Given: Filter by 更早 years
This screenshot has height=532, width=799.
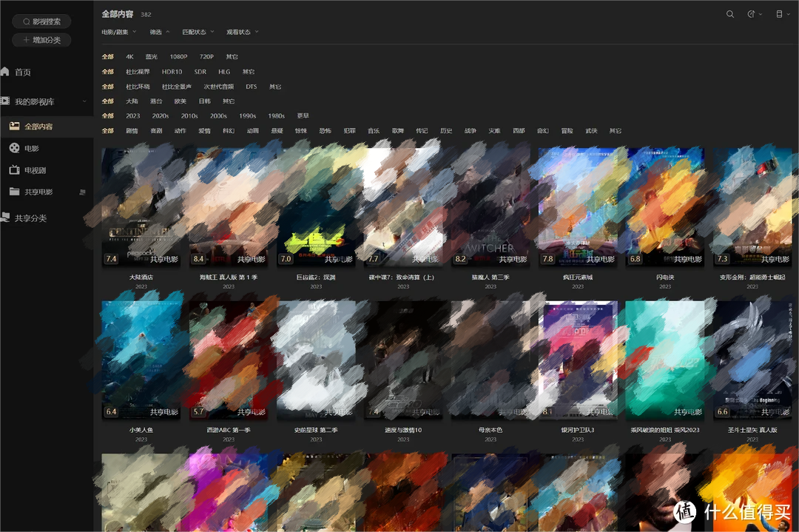Looking at the screenshot, I should [x=303, y=116].
